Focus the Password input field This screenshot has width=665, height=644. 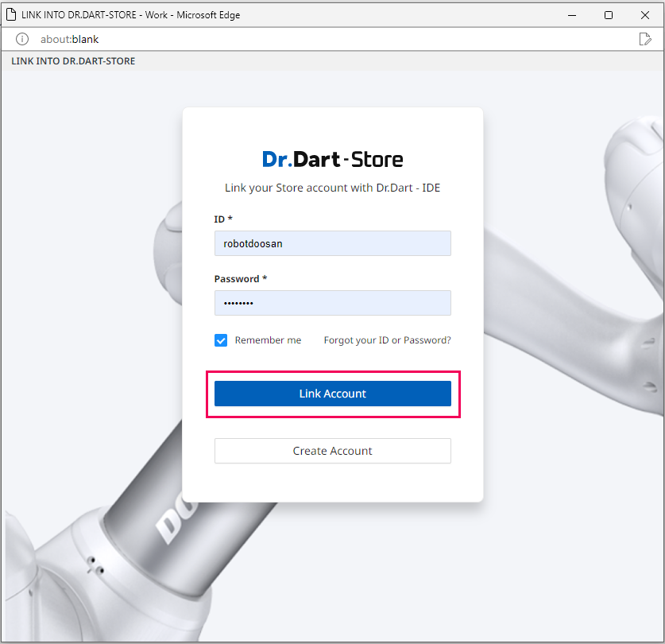pyautogui.click(x=332, y=303)
